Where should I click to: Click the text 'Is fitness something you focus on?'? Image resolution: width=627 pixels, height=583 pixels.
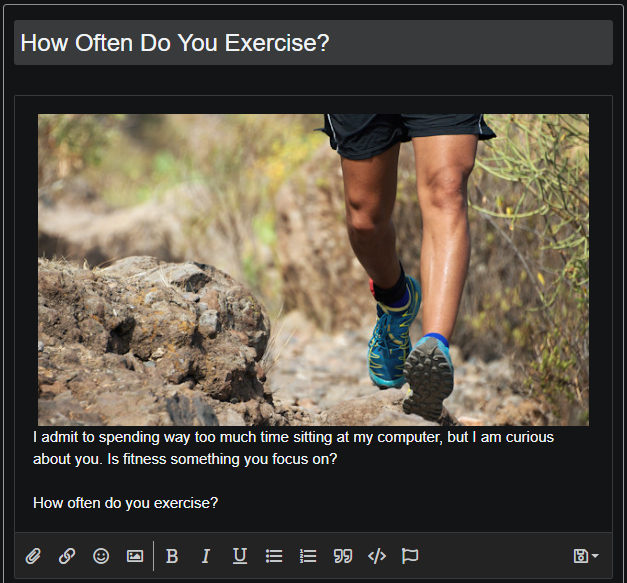[222, 459]
